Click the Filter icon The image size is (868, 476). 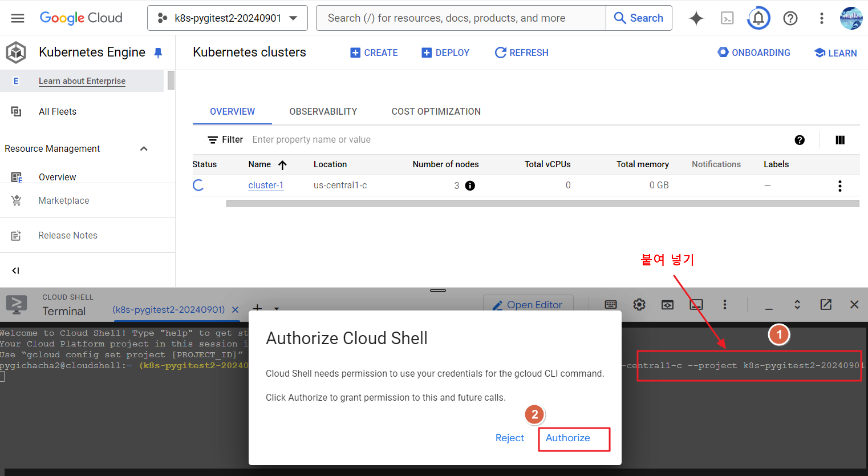coord(213,140)
